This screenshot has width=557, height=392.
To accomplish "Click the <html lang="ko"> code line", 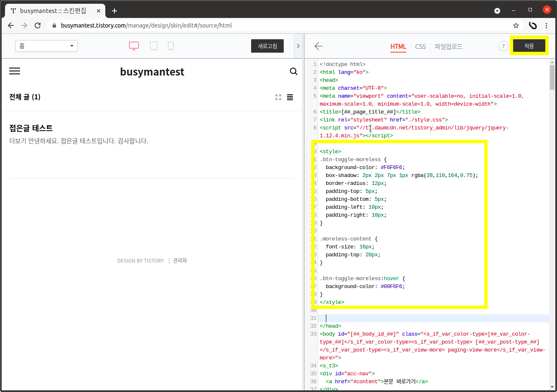I will point(344,72).
